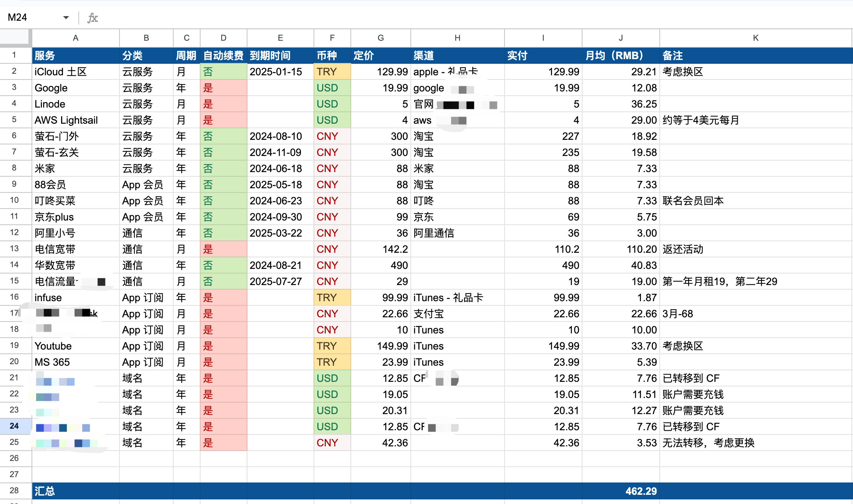Click the date 2025-07-27 cell
The image size is (853, 504).
click(x=280, y=282)
